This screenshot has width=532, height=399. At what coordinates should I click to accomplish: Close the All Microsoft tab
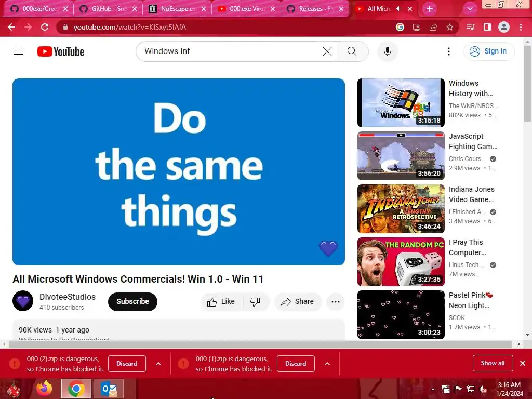coord(410,9)
